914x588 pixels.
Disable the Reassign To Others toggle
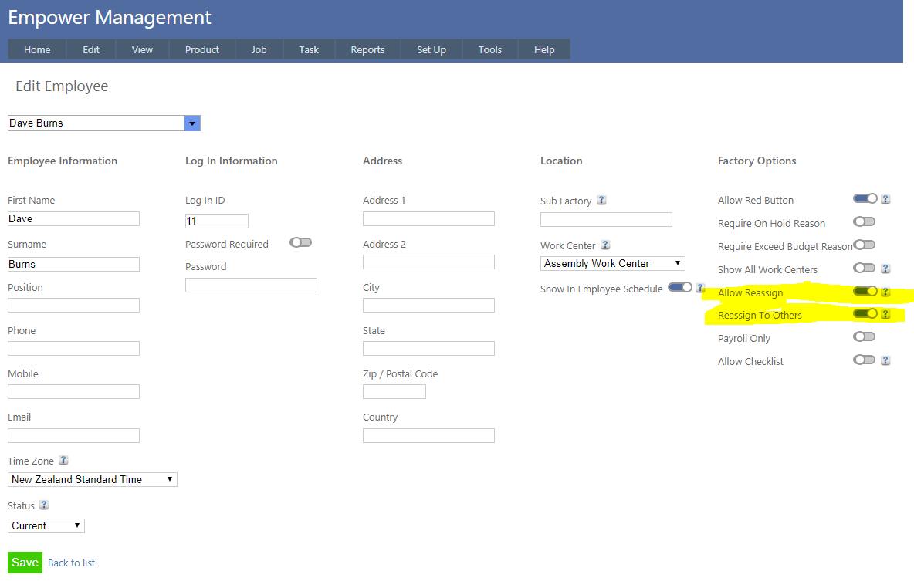865,314
